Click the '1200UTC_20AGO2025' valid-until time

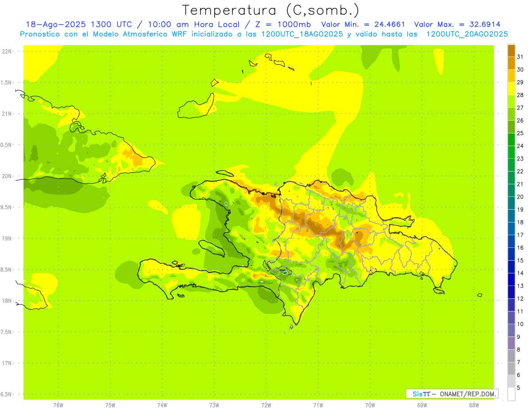point(467,34)
